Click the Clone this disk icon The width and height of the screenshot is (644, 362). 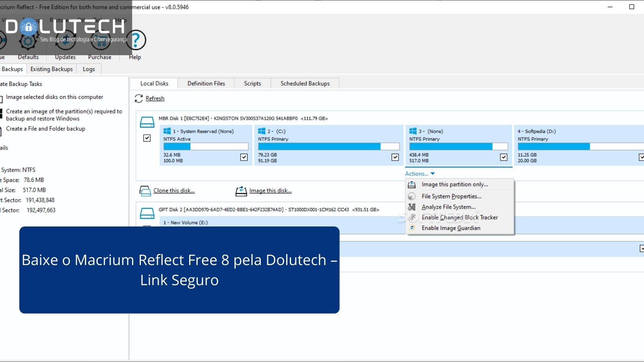145,191
